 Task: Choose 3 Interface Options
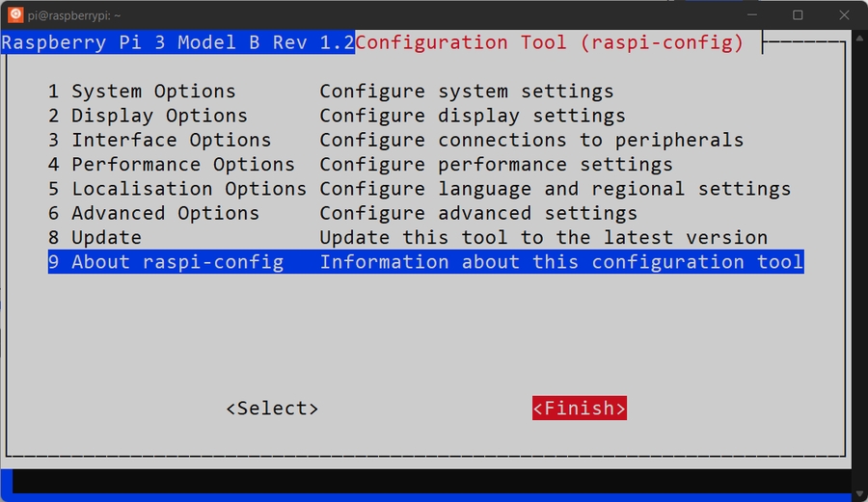tap(159, 140)
